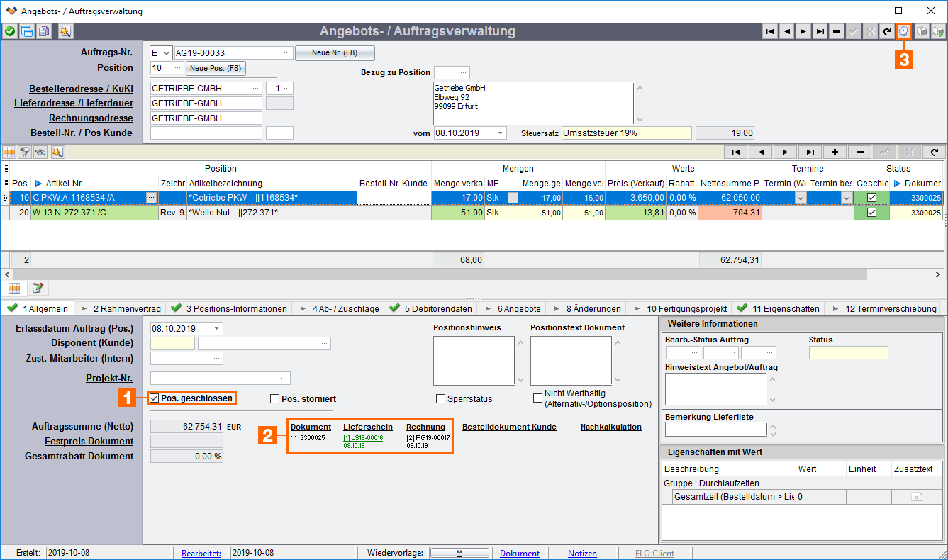
Task: Open lookup ellipsis for Auftrags-Nr. AG19-00033
Action: click(x=286, y=53)
